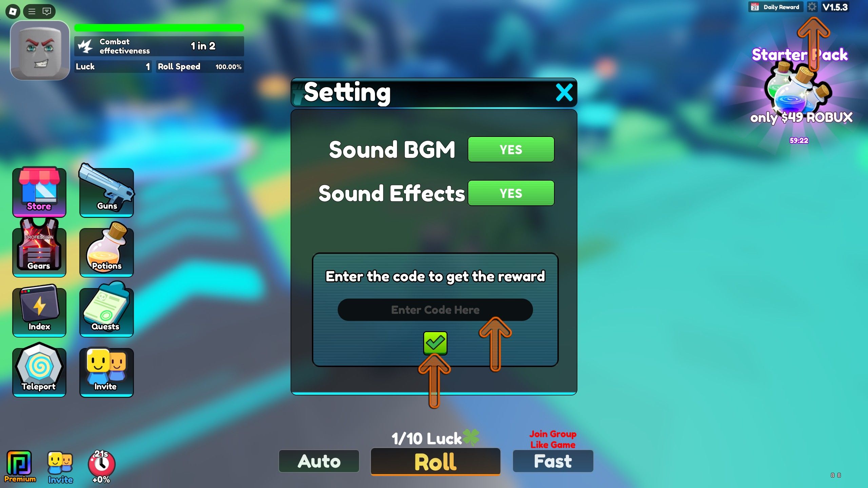Image resolution: width=868 pixels, height=488 pixels.
Task: Enable Auto roll mode
Action: pos(319,461)
